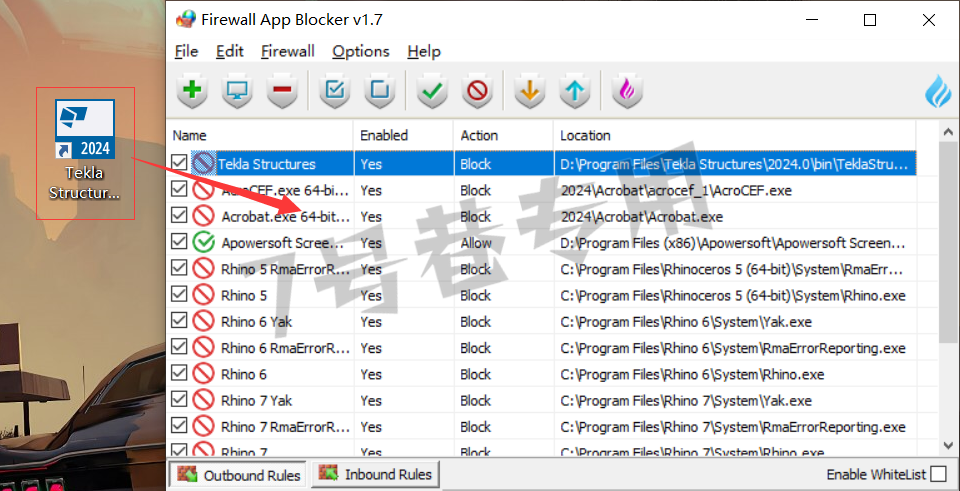Toggle checkbox for the plain Rhino 6 row

pos(179,373)
